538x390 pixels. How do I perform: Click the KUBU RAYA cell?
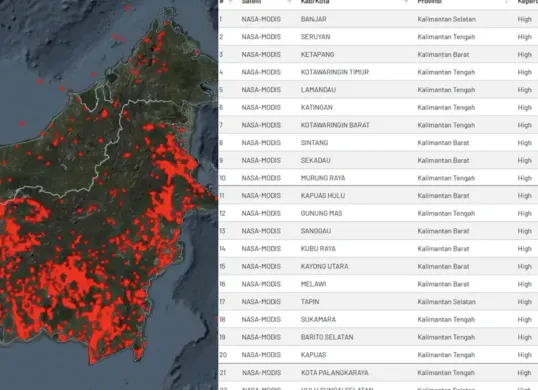point(318,249)
